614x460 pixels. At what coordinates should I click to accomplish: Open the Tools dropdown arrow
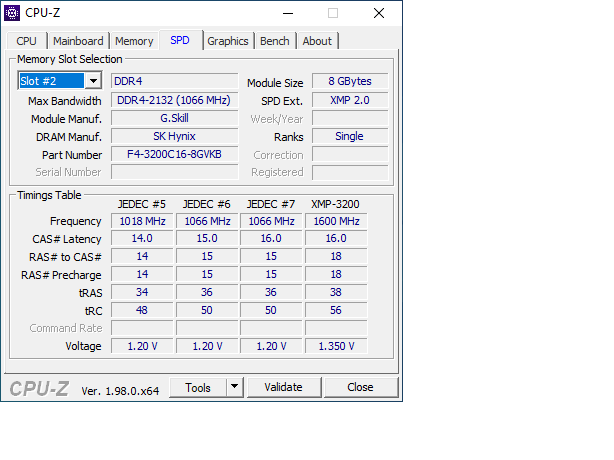pos(235,387)
